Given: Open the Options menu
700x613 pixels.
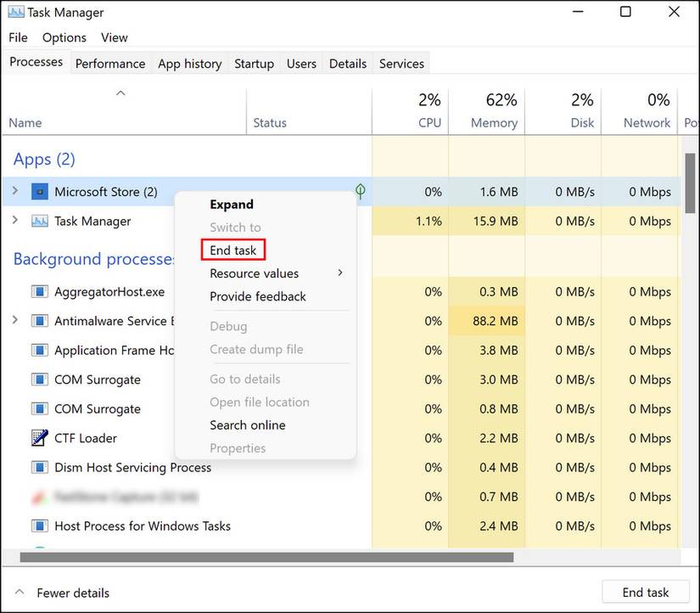Looking at the screenshot, I should (64, 37).
